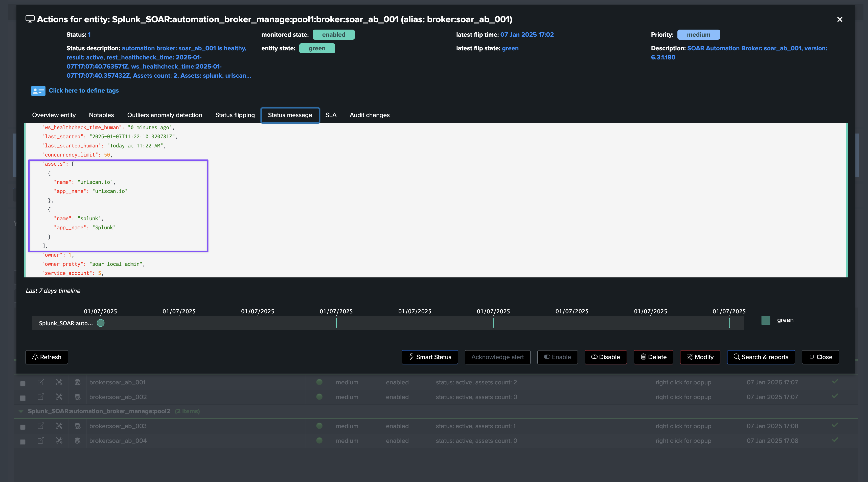Screen dimensions: 868x482
Task: Tick the checkbox for broker:soar_ab_001
Action: coord(22,383)
